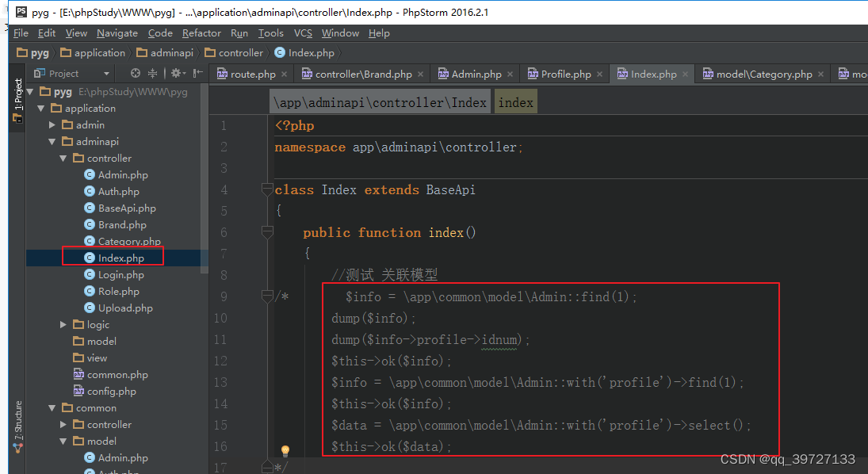Close the Index.php editor tab

[686, 75]
